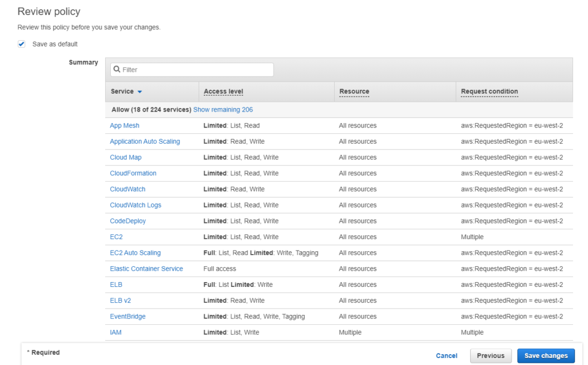This screenshot has height=365, width=588.
Task: Open the IAM service link
Action: point(115,332)
